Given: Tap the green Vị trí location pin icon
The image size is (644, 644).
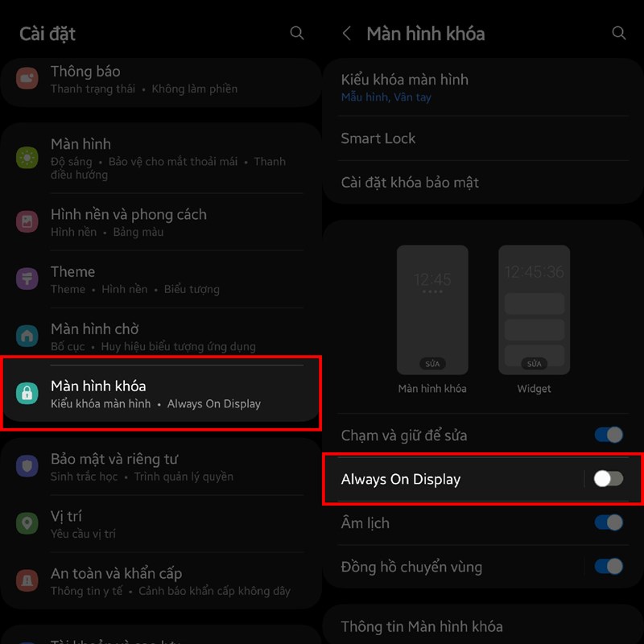Looking at the screenshot, I should (x=27, y=523).
